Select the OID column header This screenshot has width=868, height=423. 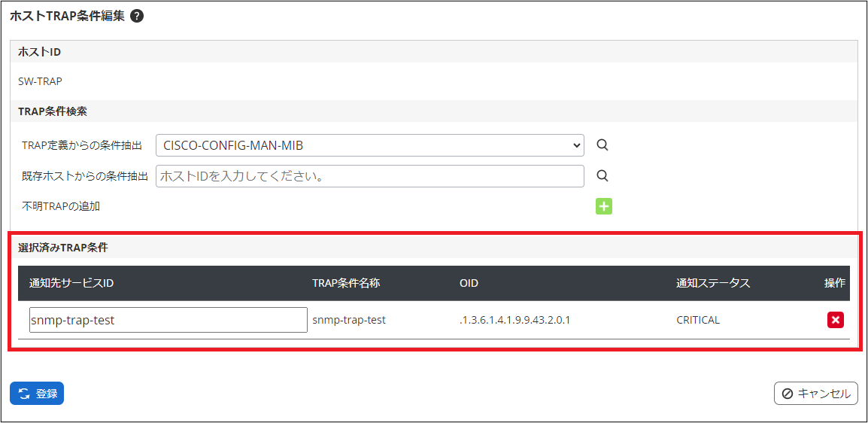(469, 284)
